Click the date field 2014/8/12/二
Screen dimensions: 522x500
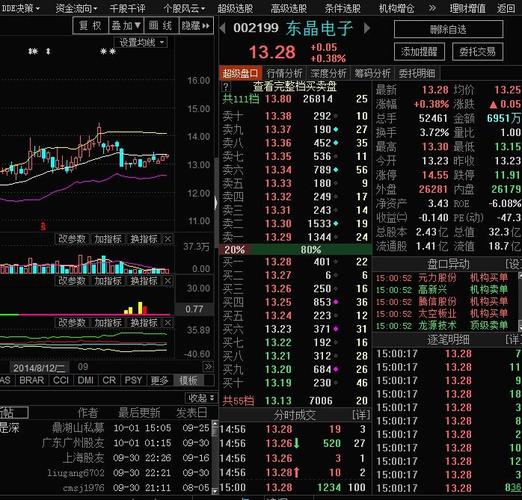pyautogui.click(x=39, y=368)
